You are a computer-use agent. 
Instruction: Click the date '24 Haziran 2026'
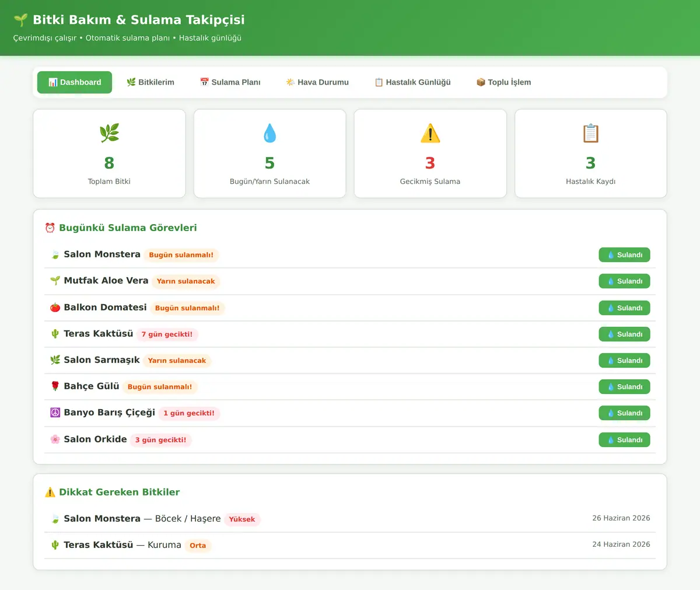621,544
